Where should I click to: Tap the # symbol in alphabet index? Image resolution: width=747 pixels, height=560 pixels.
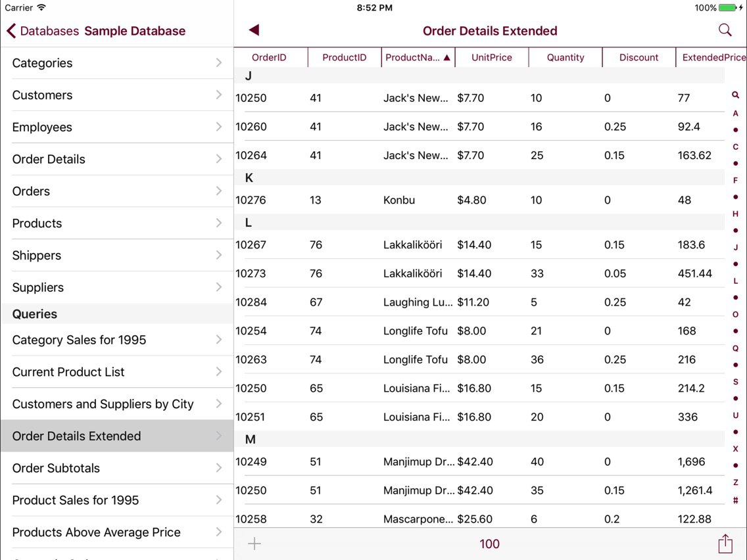(736, 500)
